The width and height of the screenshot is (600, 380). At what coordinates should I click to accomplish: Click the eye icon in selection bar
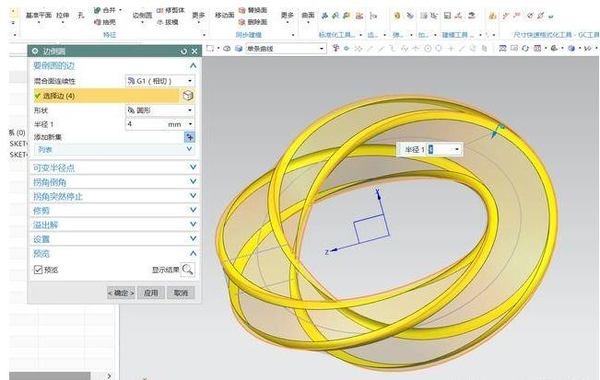(227, 49)
